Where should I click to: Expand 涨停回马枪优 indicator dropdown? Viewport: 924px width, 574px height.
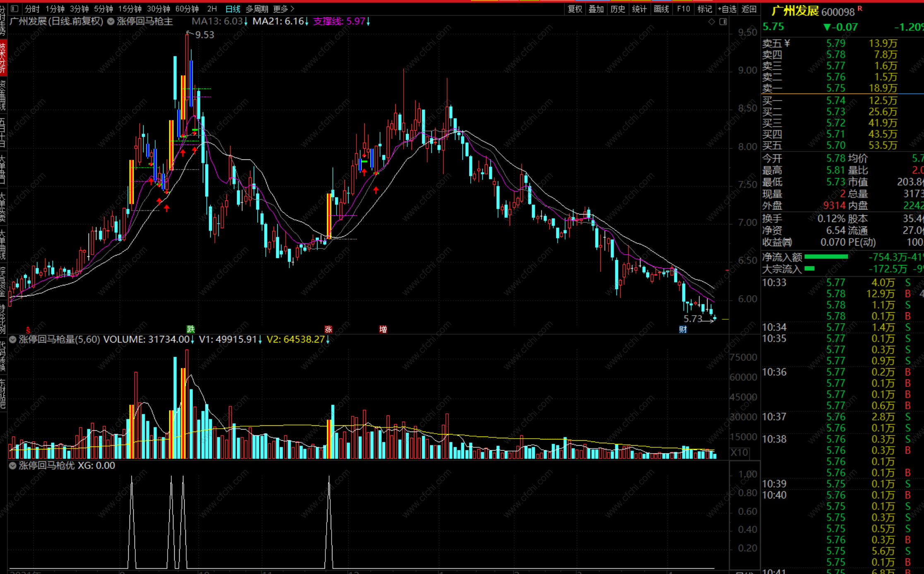[x=13, y=465]
